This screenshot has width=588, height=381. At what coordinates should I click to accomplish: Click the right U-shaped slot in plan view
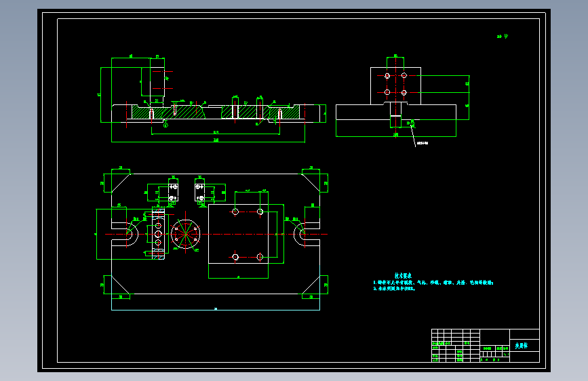tap(307, 234)
